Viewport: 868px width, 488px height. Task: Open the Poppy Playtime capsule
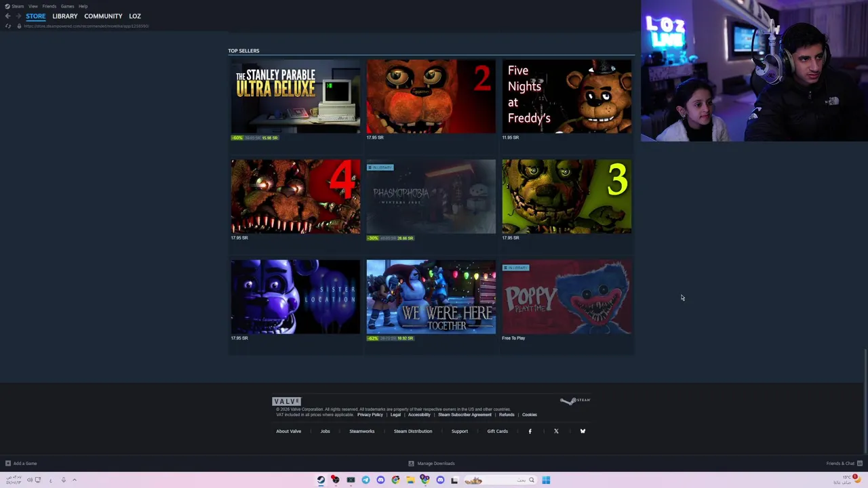tap(567, 297)
